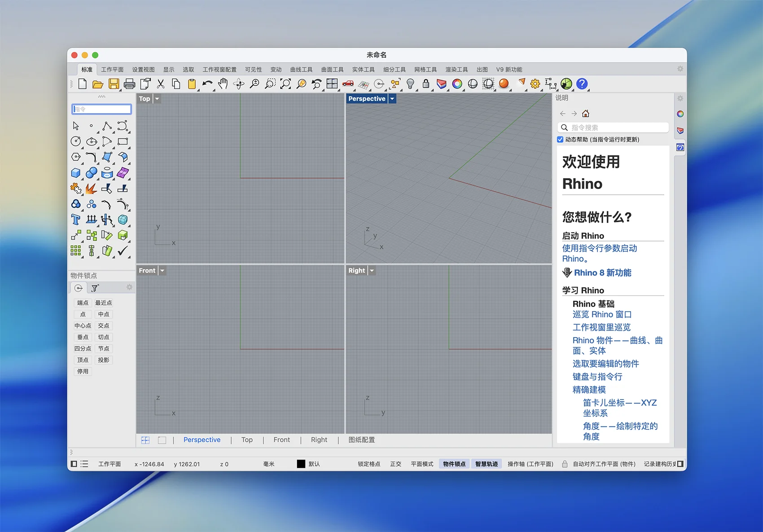Screen dimensions: 763x532
Task: Select the Right tab below viewports
Action: [319, 440]
